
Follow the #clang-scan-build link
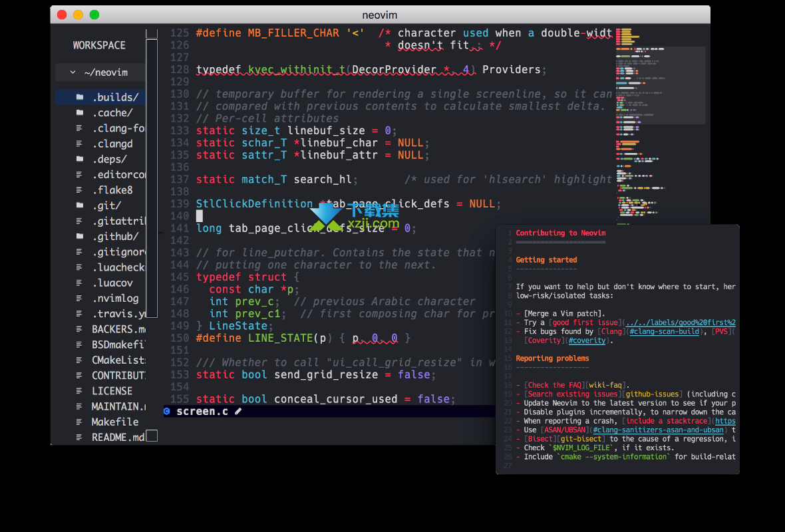coord(665,332)
